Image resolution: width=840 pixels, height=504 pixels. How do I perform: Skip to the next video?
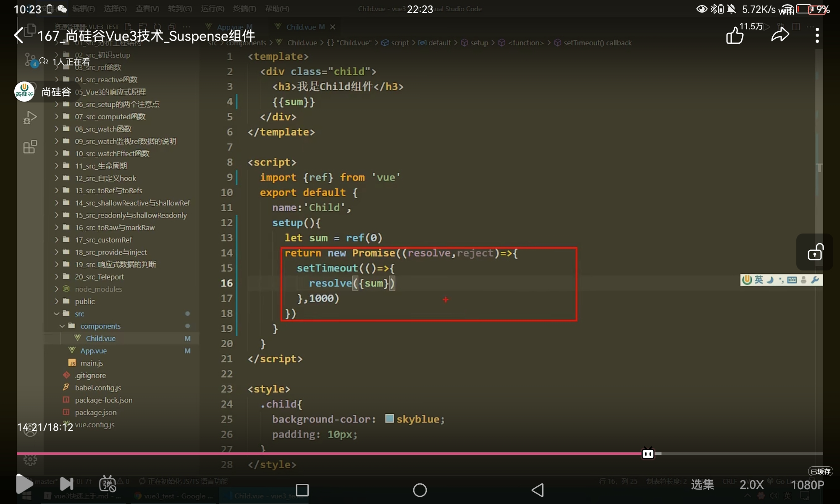pos(66,484)
